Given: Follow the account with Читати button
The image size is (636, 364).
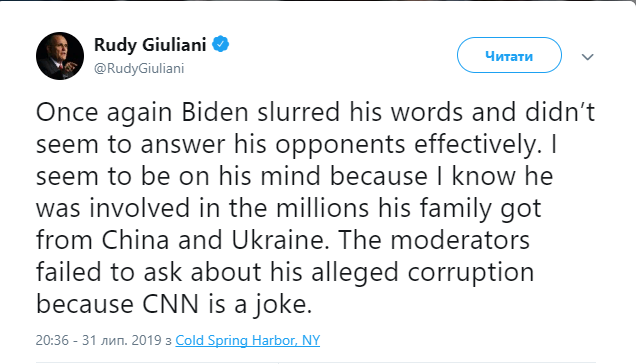Looking at the screenshot, I should tap(509, 55).
